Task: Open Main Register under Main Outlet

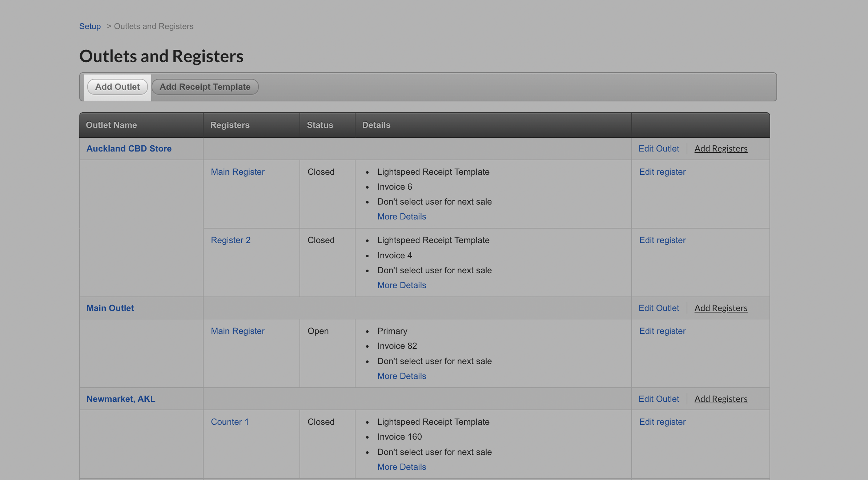Action: pos(237,331)
